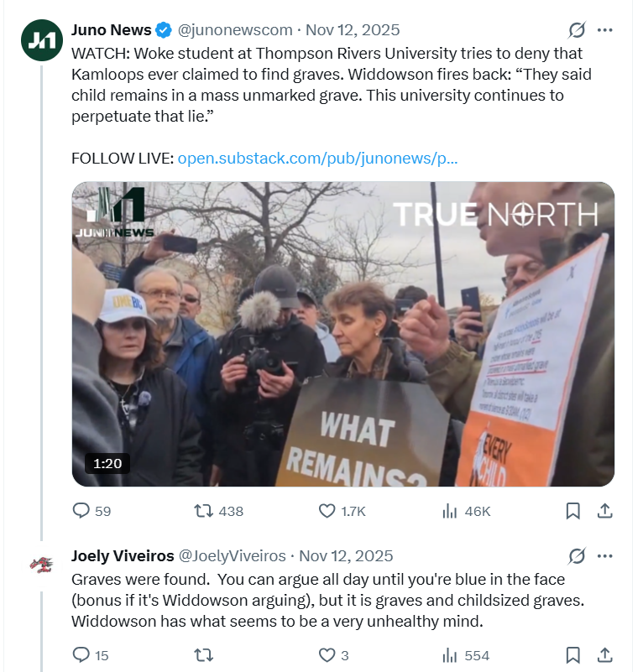Open Grok actions on Joely Viveiros's reply
This screenshot has width=643, height=672.
577,556
